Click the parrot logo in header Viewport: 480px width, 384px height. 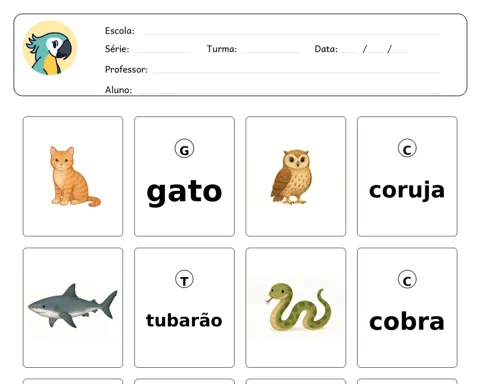coord(50,48)
